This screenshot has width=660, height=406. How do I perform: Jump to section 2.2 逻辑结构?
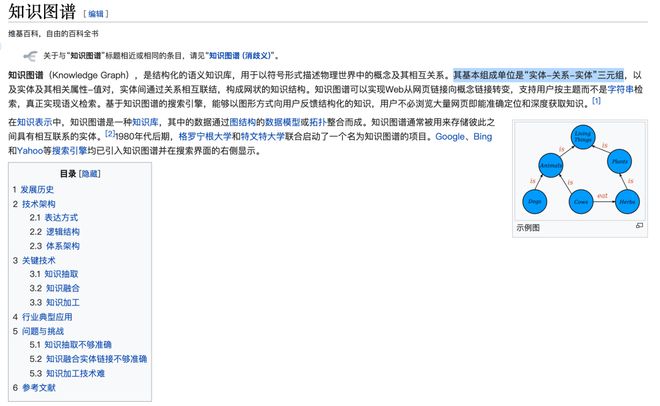(54, 232)
